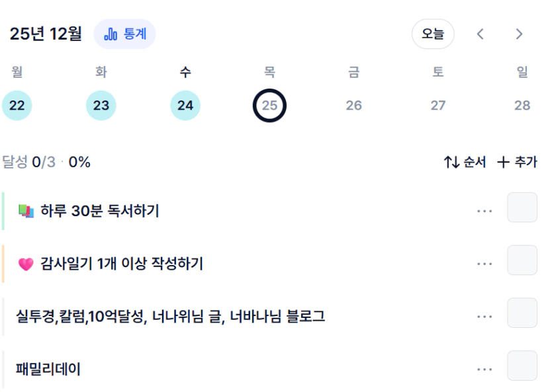Select Monday the 22nd
The width and height of the screenshot is (550, 392).
[x=17, y=106]
